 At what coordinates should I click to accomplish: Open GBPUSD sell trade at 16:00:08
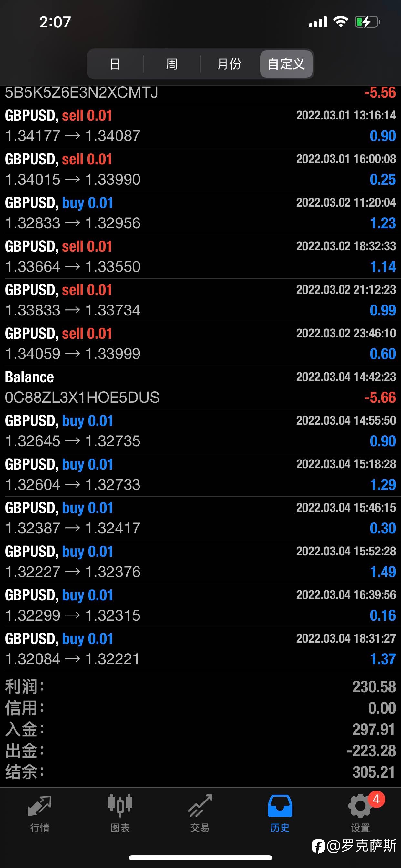200,170
